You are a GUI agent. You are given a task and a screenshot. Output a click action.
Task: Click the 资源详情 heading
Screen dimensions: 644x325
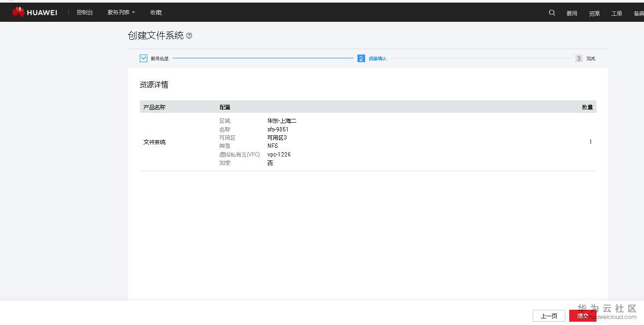coord(154,85)
